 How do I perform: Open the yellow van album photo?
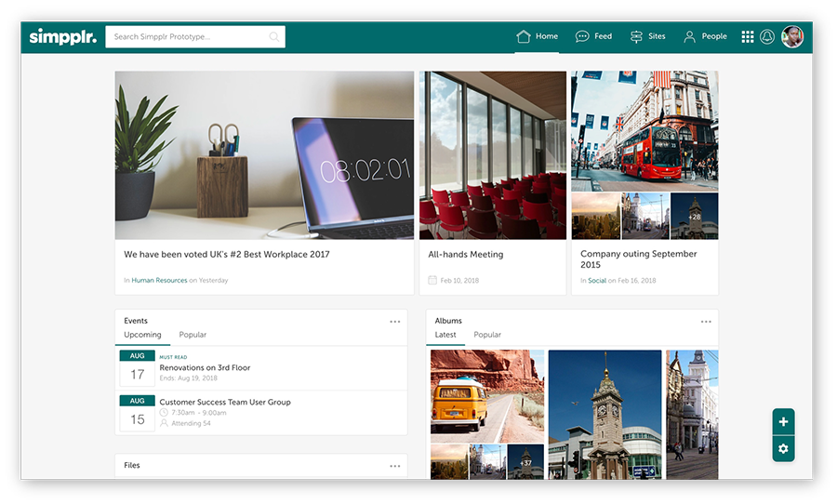click(487, 396)
